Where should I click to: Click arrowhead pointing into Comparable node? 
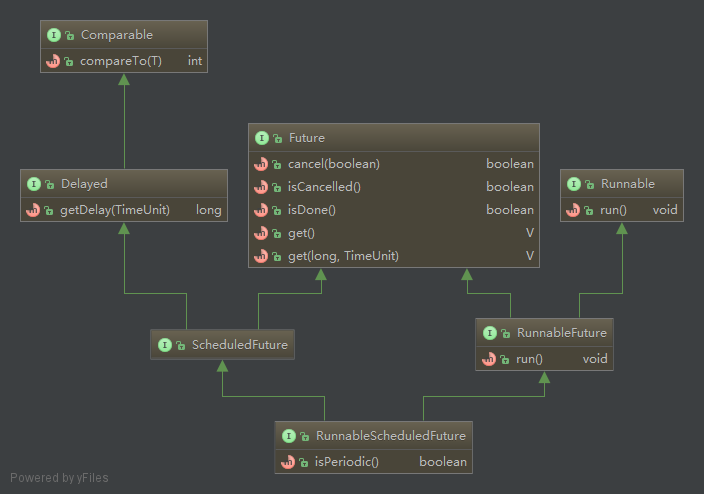pos(124,79)
